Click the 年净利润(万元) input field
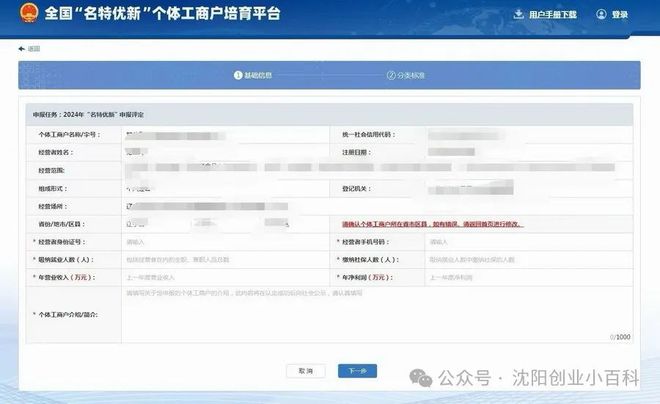Viewport: 660px width, 404px height. [x=529, y=277]
